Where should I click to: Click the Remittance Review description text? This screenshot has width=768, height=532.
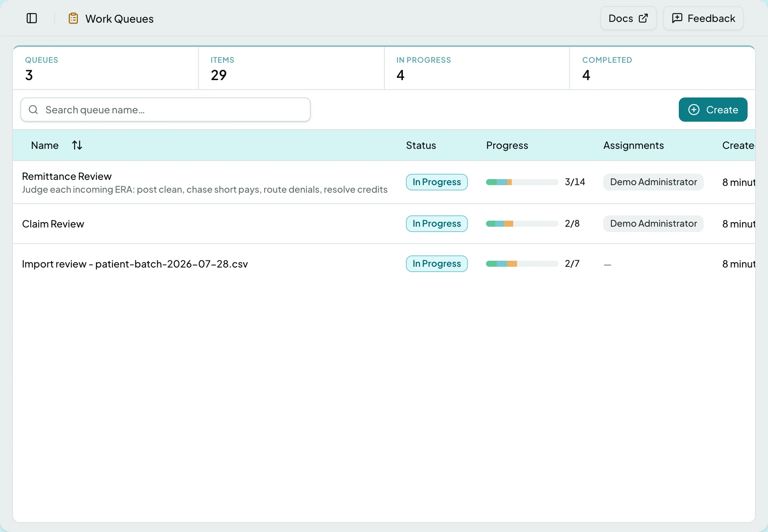[x=205, y=190]
